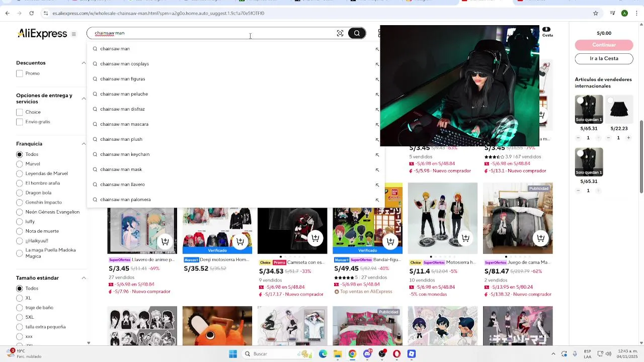Open the weather widget in the taskbar

pyautogui.click(x=24, y=353)
